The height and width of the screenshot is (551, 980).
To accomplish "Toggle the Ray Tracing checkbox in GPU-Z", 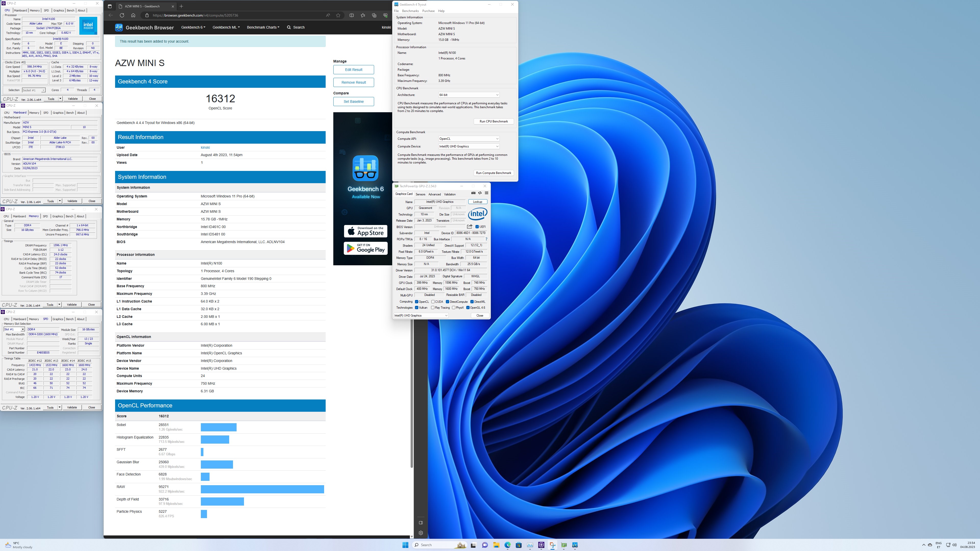I will pyautogui.click(x=433, y=308).
